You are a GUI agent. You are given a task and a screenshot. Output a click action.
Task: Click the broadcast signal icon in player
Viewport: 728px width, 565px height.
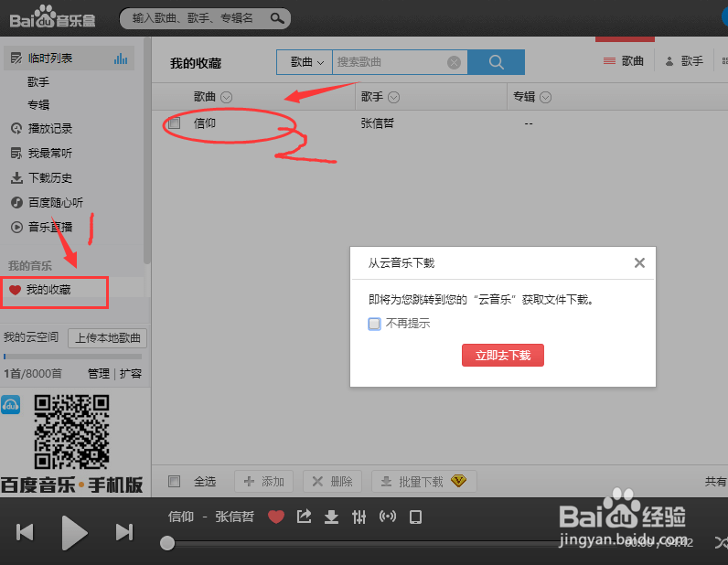[387, 517]
